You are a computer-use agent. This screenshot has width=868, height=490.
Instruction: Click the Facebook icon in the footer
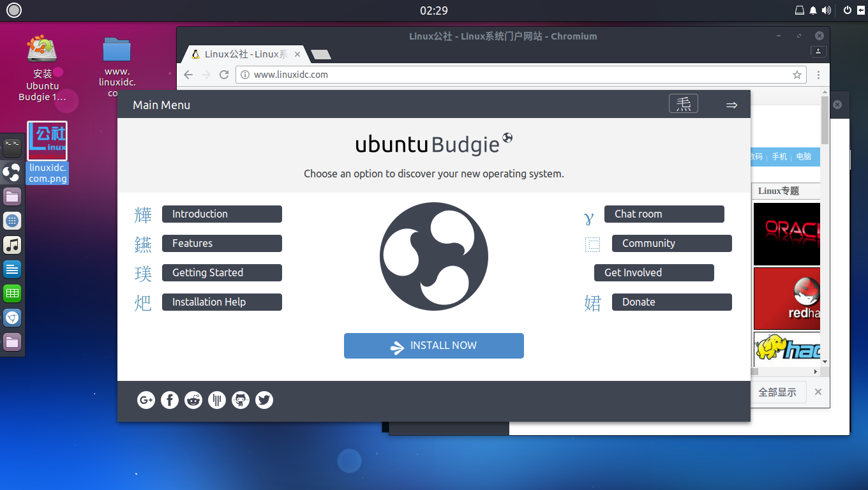170,400
